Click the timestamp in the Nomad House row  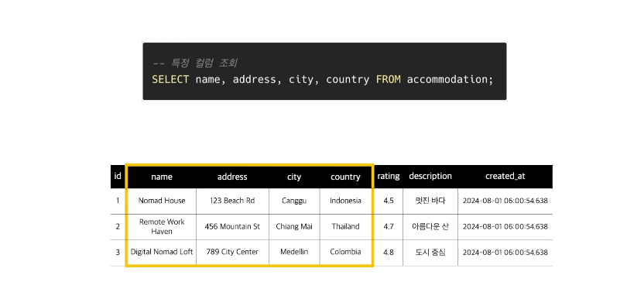point(505,201)
